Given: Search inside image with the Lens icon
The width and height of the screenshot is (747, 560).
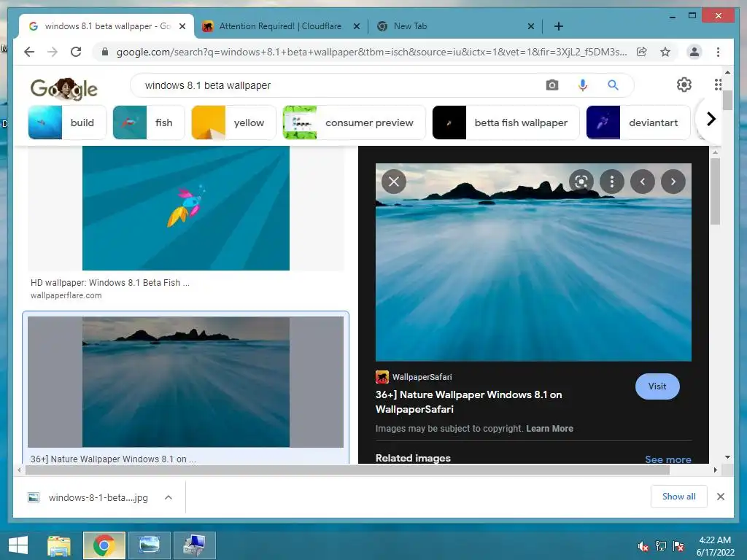Looking at the screenshot, I should [581, 182].
